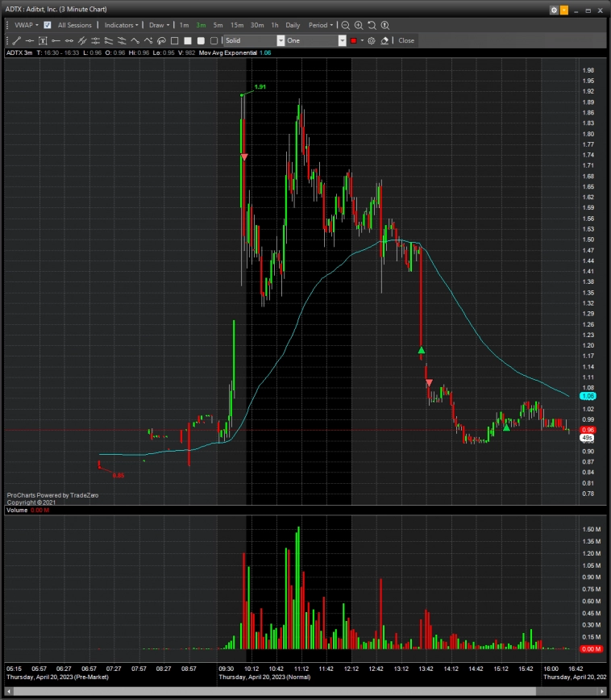Screen dimensions: 611x700
Task: Zoom in the chart
Action: [x=359, y=26]
